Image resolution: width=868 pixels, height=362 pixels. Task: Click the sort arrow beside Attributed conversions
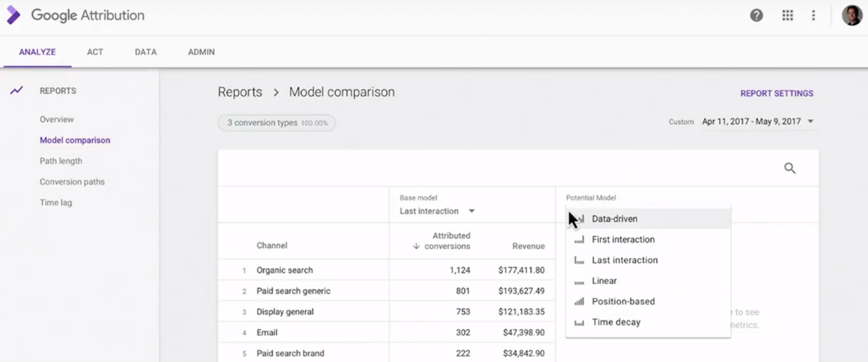point(416,246)
